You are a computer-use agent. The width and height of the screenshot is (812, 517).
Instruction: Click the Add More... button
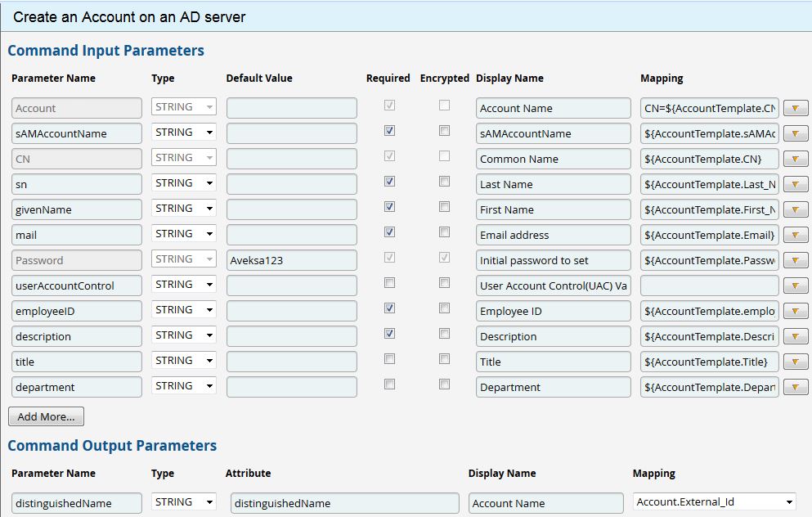click(x=46, y=417)
